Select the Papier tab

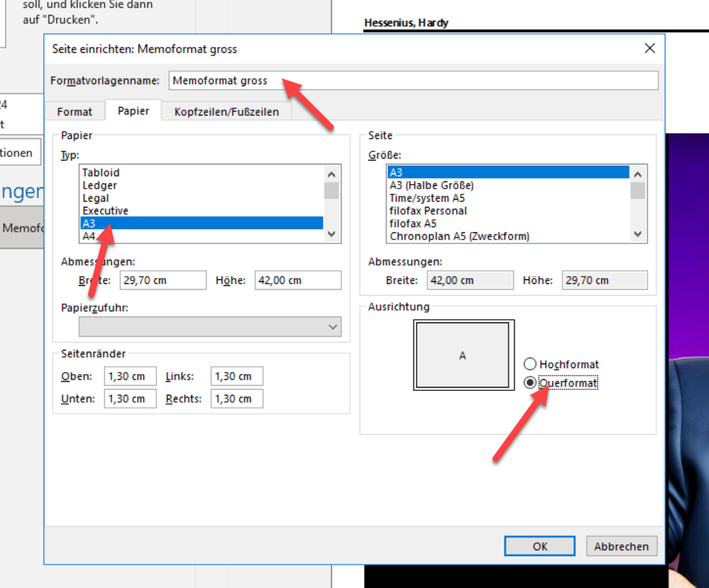pos(134,111)
